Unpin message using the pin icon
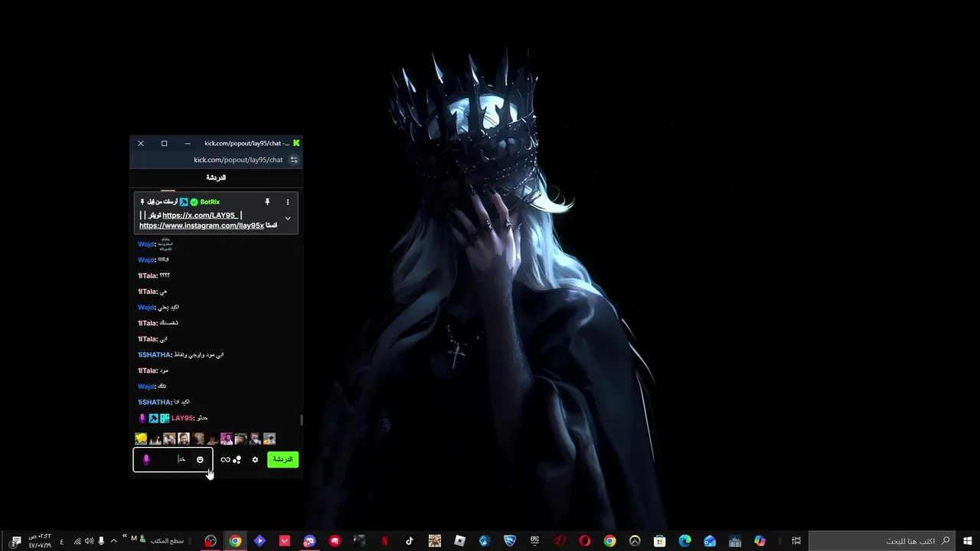Screen dimensions: 980x551 click(x=267, y=202)
